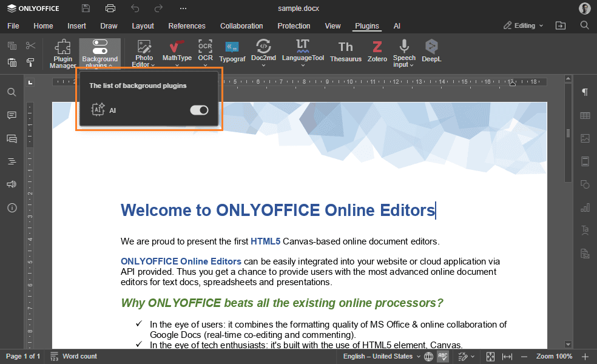Click the Cut scissors icon

tap(30, 45)
